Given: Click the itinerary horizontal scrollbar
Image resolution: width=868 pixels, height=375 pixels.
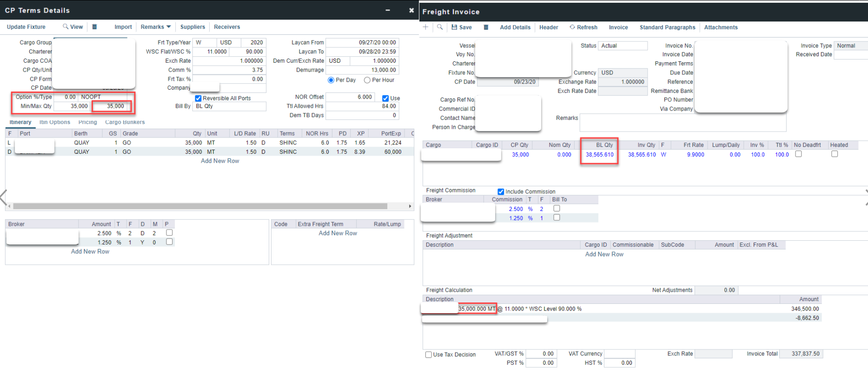Looking at the screenshot, I should point(200,206).
